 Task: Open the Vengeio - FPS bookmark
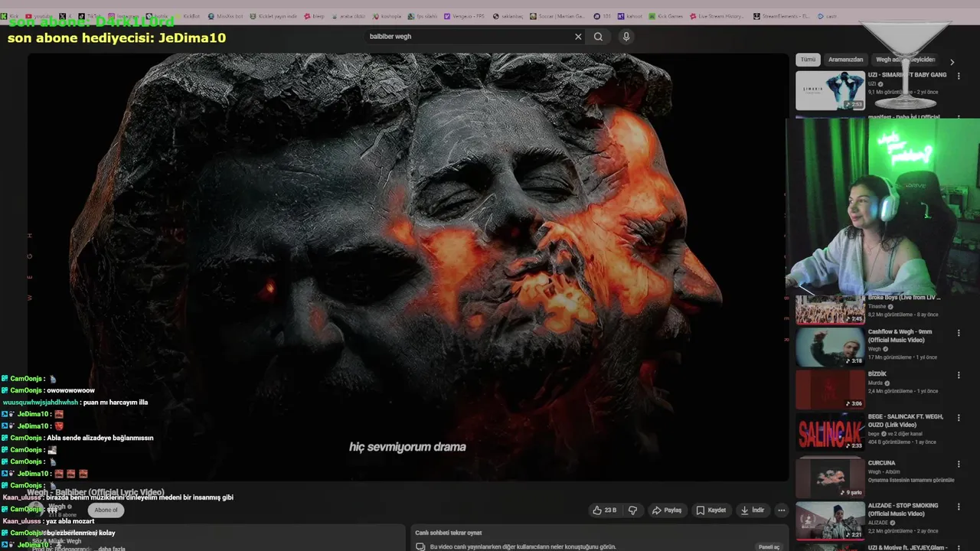465,16
